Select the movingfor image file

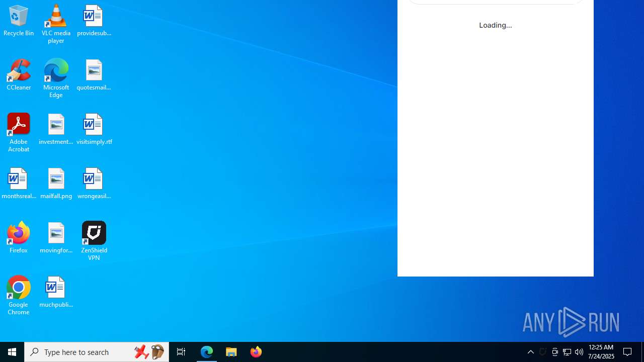tap(56, 238)
